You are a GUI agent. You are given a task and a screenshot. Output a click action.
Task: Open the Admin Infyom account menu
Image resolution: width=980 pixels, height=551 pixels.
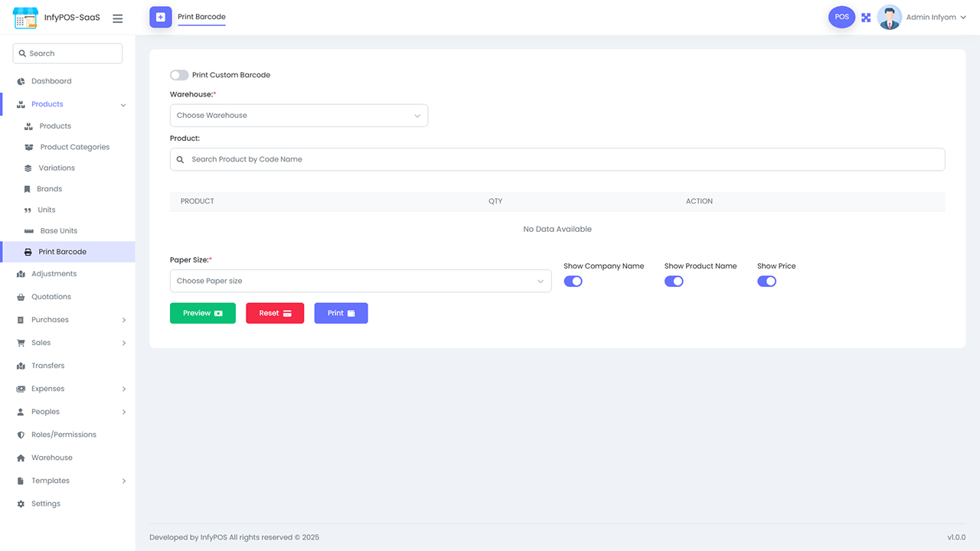point(931,17)
